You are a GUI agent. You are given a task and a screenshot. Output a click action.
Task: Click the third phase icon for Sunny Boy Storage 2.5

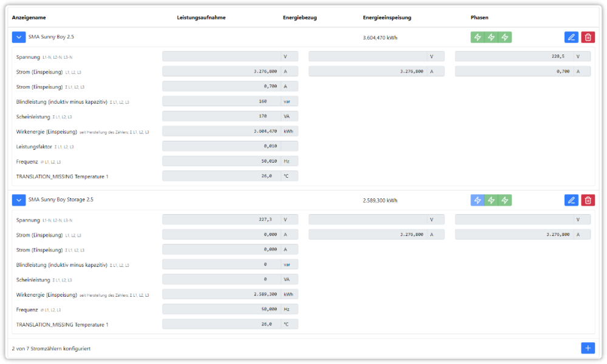[504, 200]
